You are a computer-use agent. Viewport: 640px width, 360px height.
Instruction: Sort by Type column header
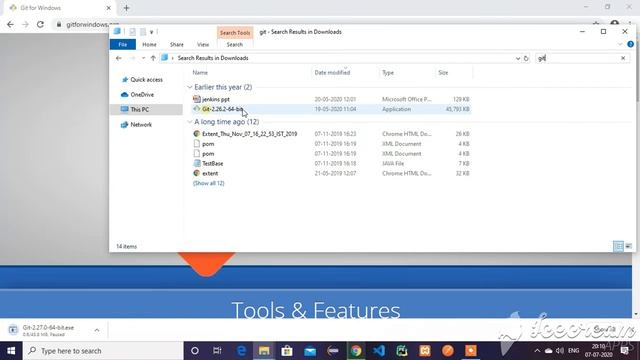[388, 73]
